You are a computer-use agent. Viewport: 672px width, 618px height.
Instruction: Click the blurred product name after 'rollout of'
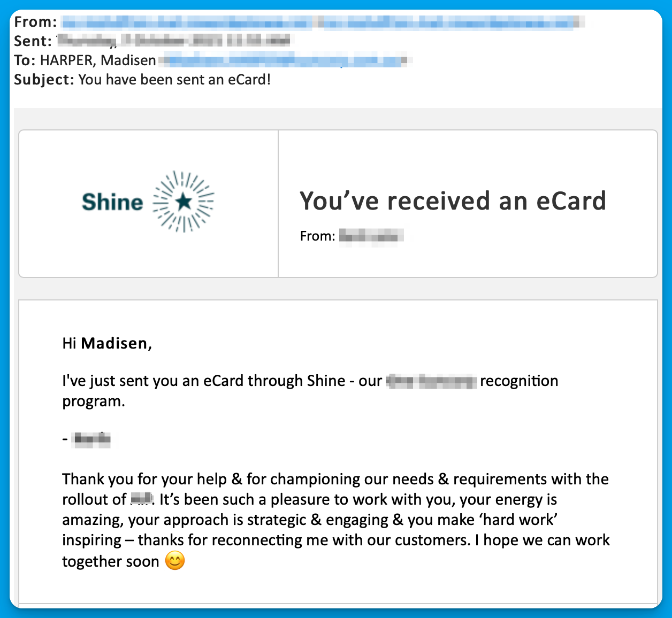(142, 499)
